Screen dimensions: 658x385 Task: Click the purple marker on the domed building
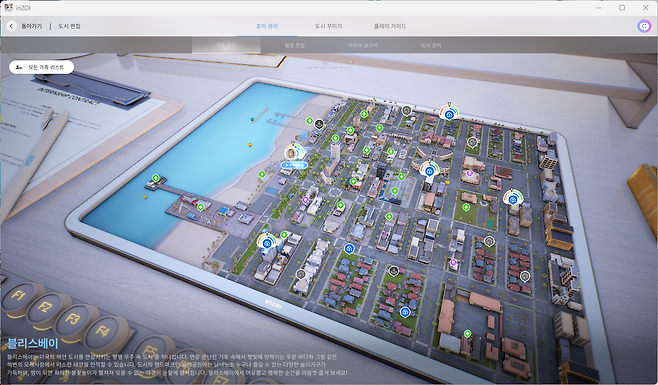470,173
